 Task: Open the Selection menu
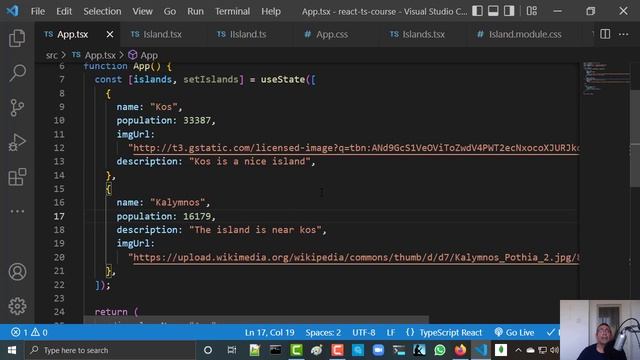pos(102,11)
